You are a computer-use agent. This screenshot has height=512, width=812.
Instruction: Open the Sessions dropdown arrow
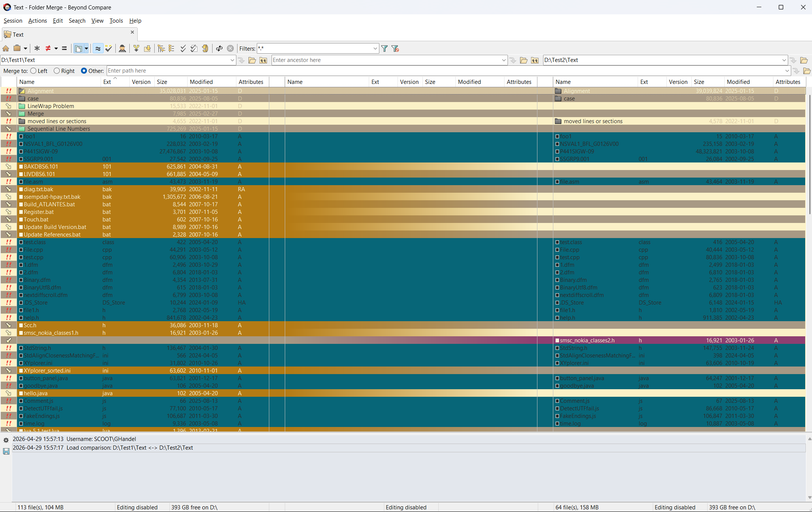tap(25, 48)
